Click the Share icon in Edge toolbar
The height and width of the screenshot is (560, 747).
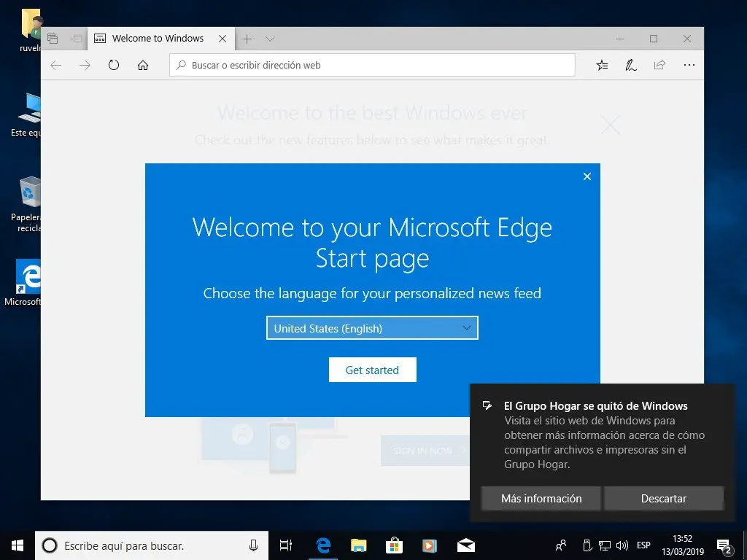click(x=659, y=65)
